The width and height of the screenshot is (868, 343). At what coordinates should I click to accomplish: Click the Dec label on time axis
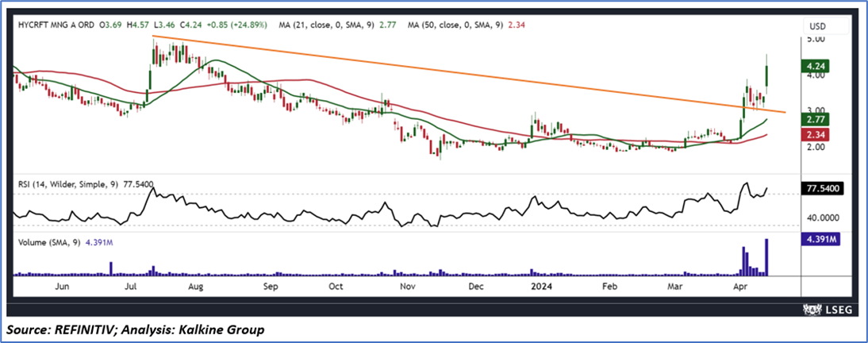point(476,287)
